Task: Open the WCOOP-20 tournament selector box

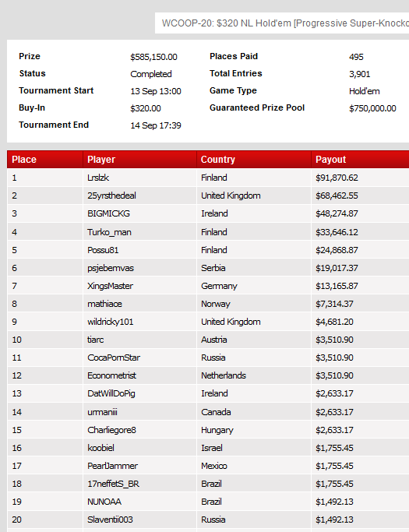Action: pos(282,23)
